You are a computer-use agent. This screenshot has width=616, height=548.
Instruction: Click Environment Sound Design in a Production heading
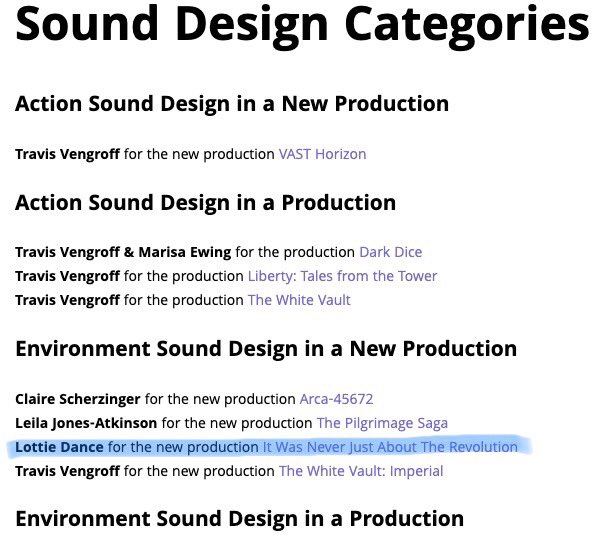pyautogui.click(x=240, y=519)
